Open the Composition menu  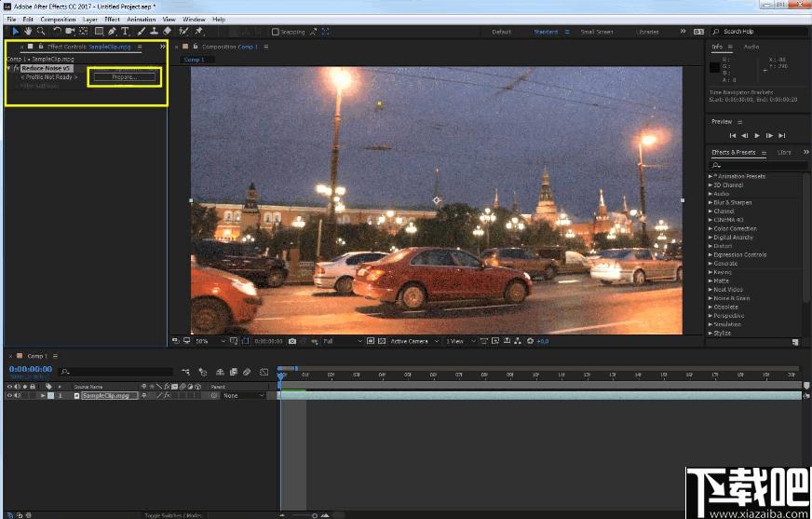(x=58, y=20)
